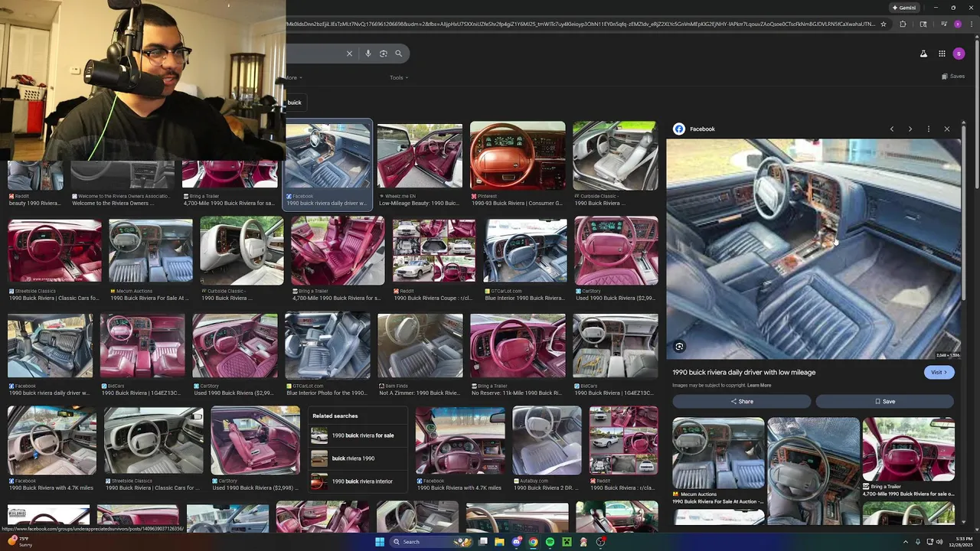980x551 pixels.
Task: Visit the Facebook source page
Action: tap(939, 372)
